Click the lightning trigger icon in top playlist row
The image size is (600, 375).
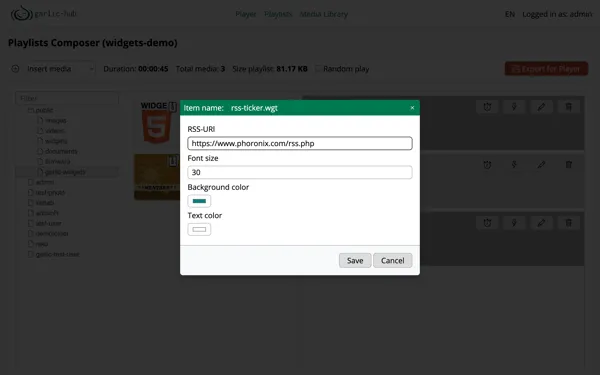coord(514,107)
